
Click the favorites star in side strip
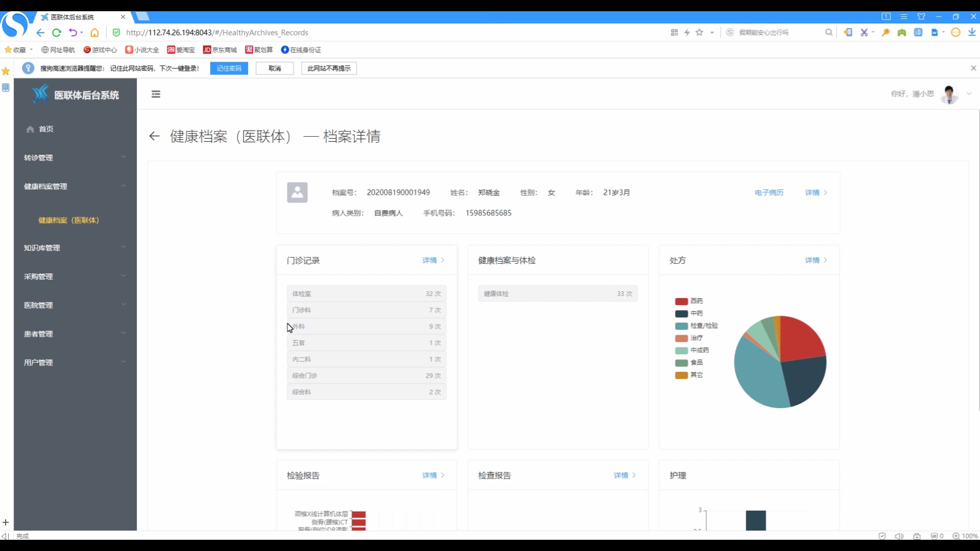pyautogui.click(x=6, y=71)
